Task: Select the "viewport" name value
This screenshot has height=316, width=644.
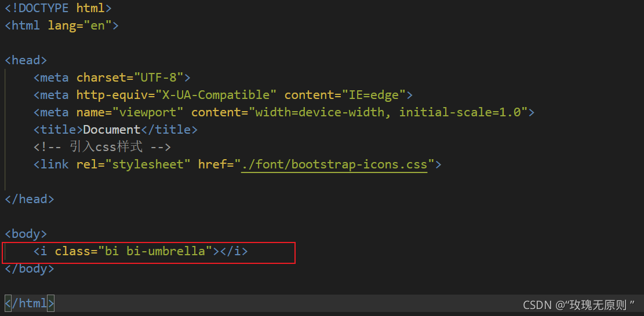Action: pyautogui.click(x=148, y=112)
